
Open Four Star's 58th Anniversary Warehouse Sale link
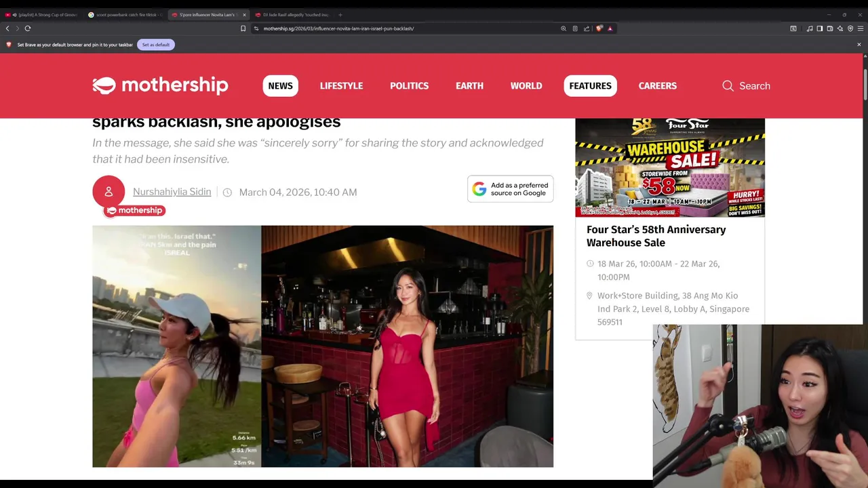pyautogui.click(x=656, y=236)
